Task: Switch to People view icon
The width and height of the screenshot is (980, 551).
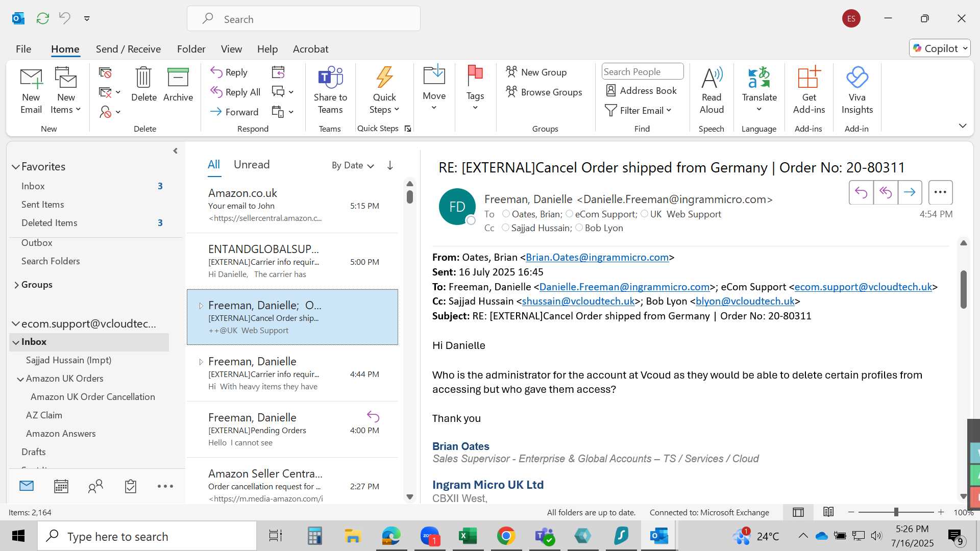Action: (x=95, y=486)
